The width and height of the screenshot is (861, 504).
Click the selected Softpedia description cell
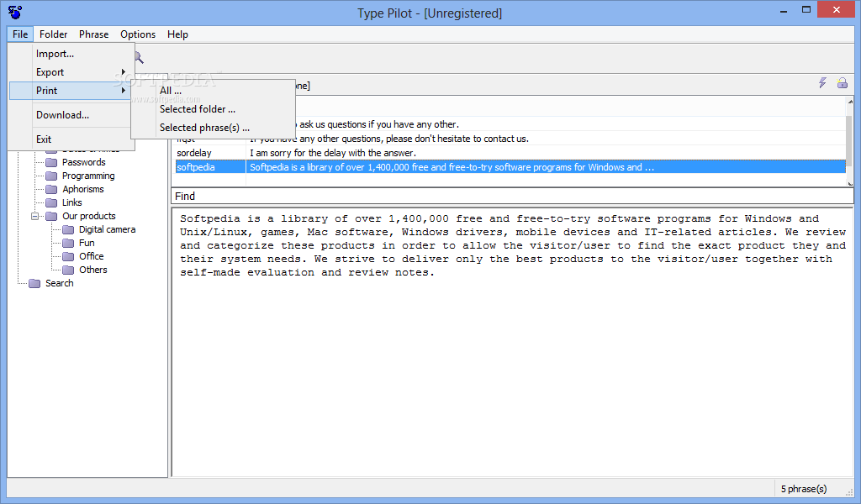pyautogui.click(x=546, y=167)
